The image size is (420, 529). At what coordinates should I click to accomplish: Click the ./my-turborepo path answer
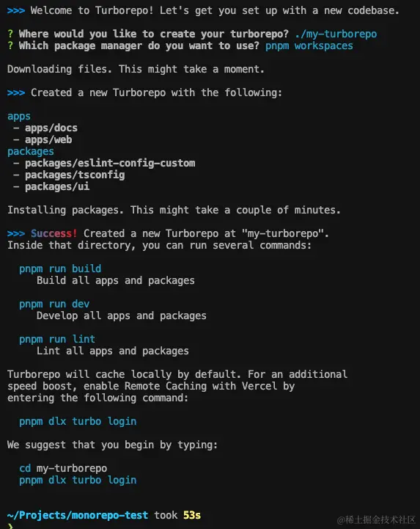336,34
